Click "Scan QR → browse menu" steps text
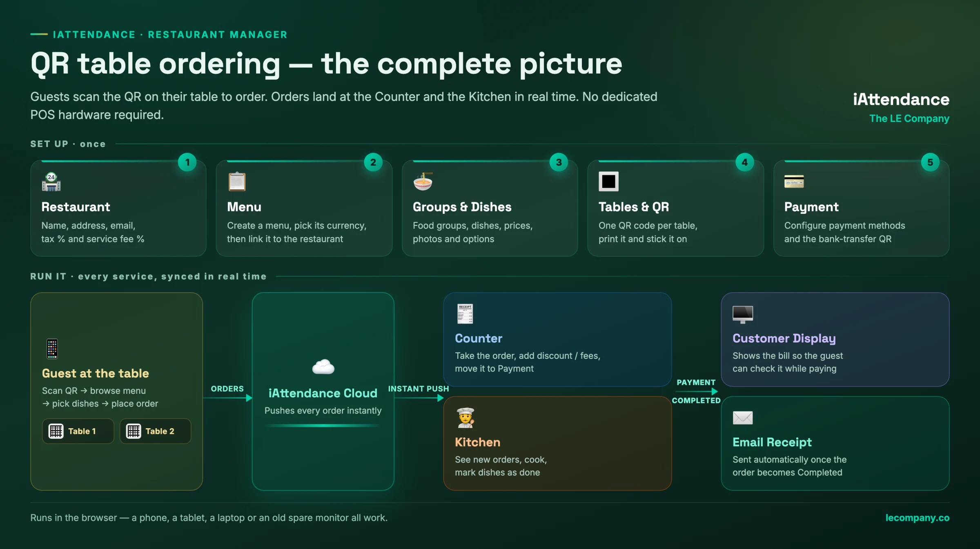The image size is (980, 549). [100, 397]
